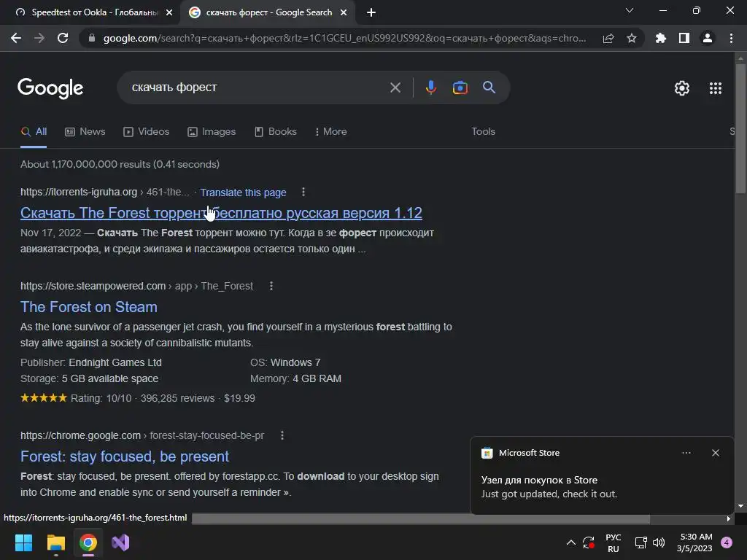Screen dimensions: 747x560
Task: Click Translate this page link
Action: pos(243,192)
